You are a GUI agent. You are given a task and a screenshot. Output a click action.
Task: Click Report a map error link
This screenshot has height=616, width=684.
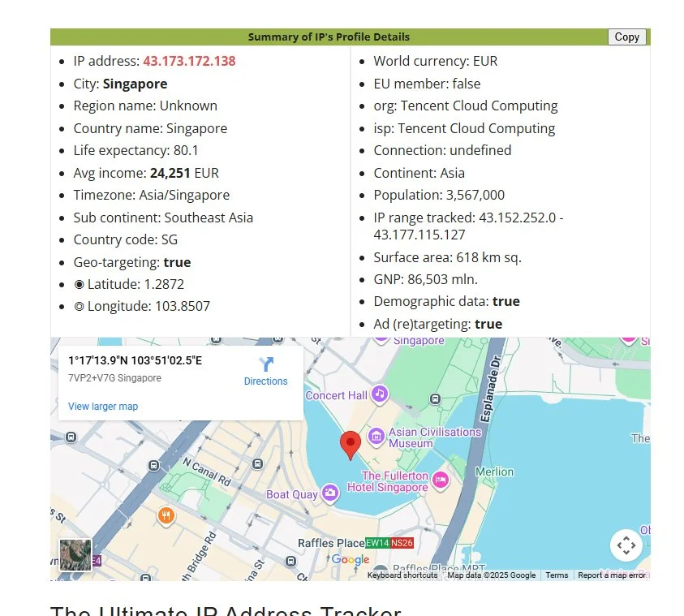click(x=612, y=575)
